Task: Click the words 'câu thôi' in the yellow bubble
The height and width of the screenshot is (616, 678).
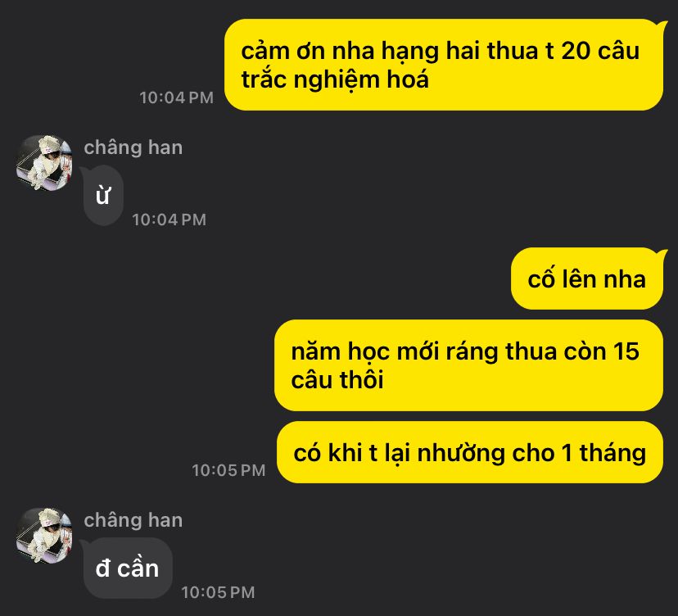Action: coord(337,380)
